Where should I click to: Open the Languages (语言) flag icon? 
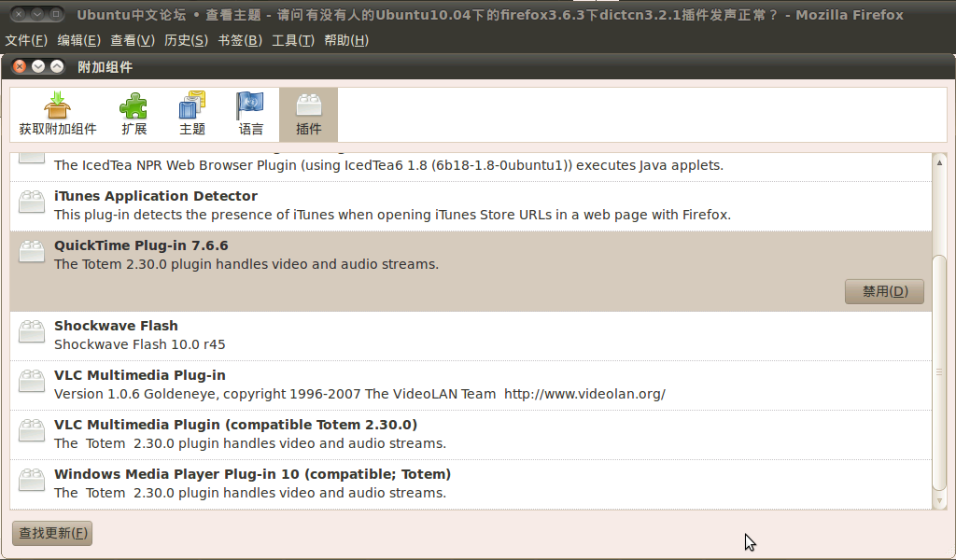pyautogui.click(x=250, y=115)
